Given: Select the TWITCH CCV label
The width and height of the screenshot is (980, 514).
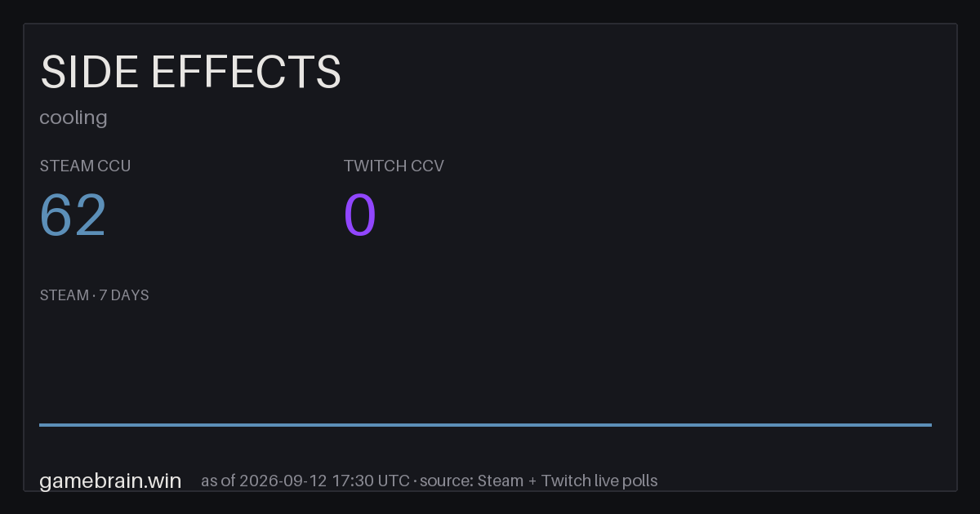Looking at the screenshot, I should pos(394,166).
